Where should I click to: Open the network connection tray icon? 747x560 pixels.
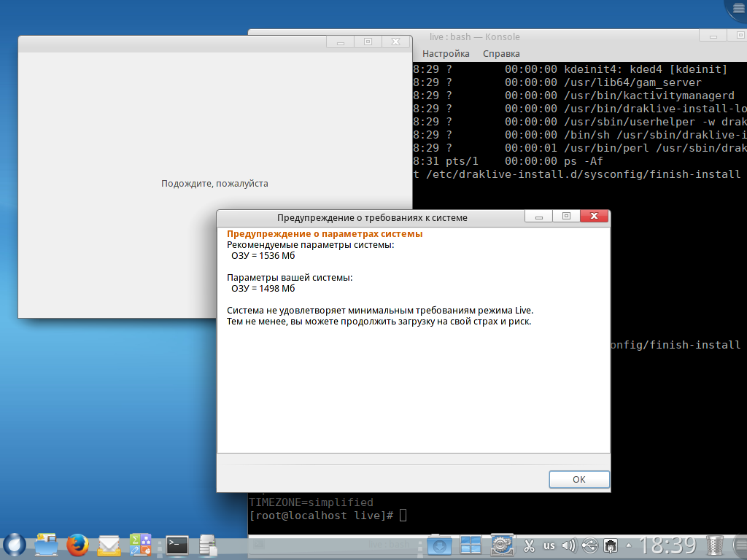[611, 545]
